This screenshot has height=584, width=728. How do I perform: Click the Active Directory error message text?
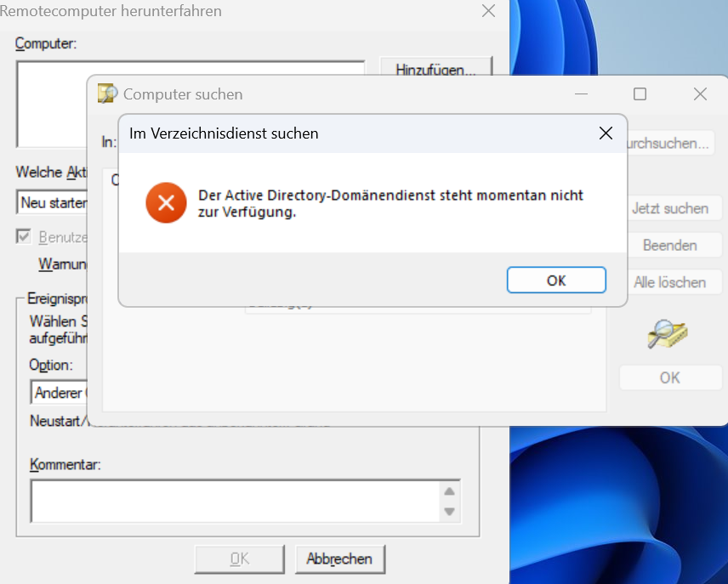(390, 203)
